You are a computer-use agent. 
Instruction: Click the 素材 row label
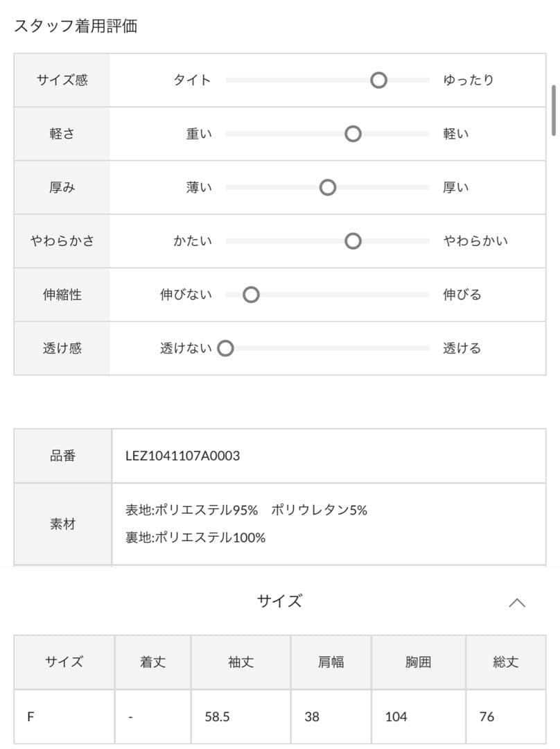[x=62, y=524]
